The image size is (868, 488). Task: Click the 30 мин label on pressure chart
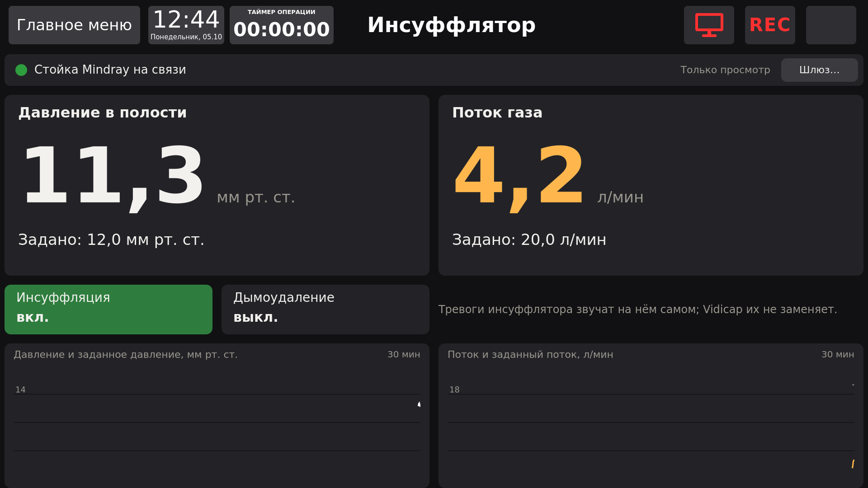pos(404,355)
